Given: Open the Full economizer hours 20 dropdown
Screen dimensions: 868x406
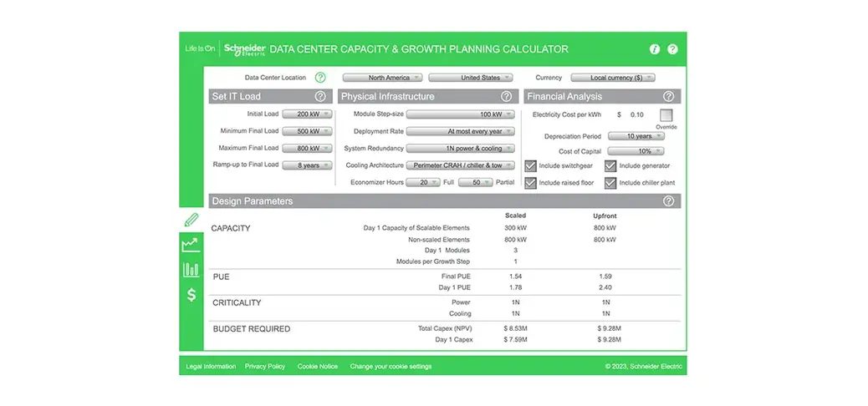Looking at the screenshot, I should coord(423,182).
